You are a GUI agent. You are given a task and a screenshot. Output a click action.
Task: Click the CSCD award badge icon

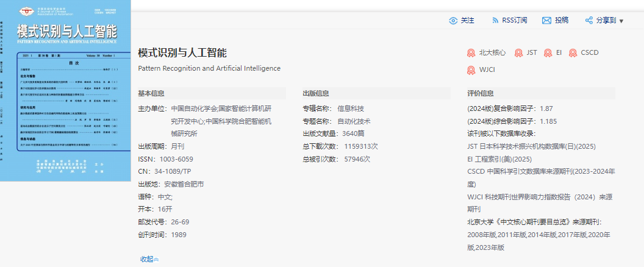click(x=573, y=53)
